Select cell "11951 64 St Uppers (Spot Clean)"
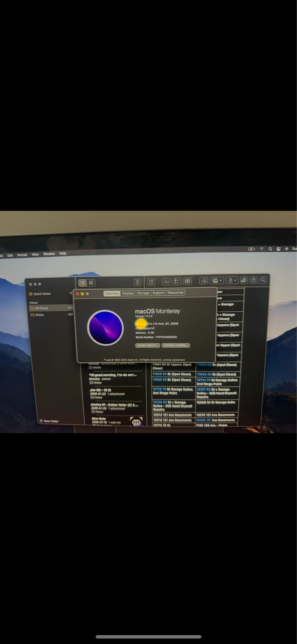The width and height of the screenshot is (297, 644). 173,366
